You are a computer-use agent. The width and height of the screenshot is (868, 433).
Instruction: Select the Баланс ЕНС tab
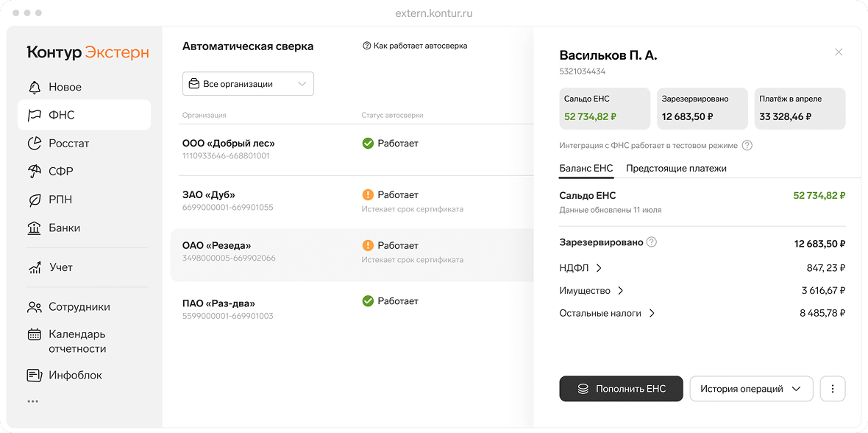(586, 169)
